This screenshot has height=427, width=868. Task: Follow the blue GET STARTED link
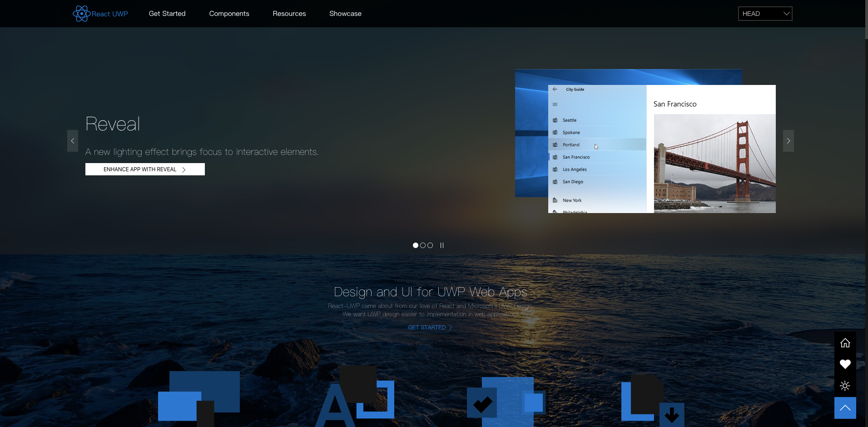[430, 328]
